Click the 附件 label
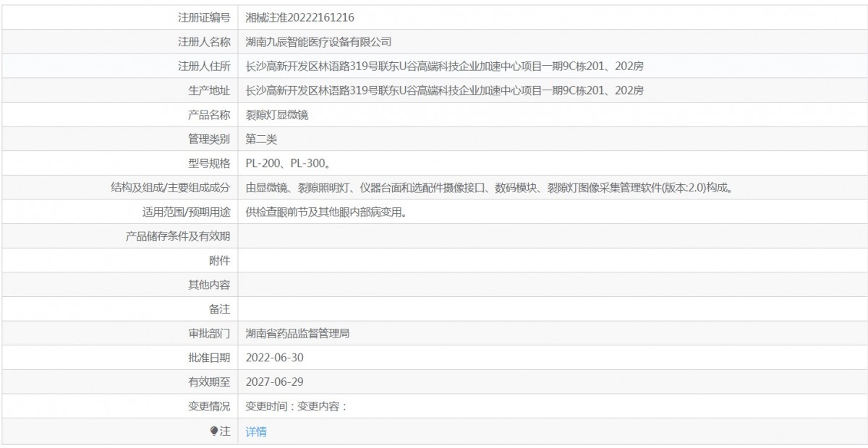 [x=220, y=261]
